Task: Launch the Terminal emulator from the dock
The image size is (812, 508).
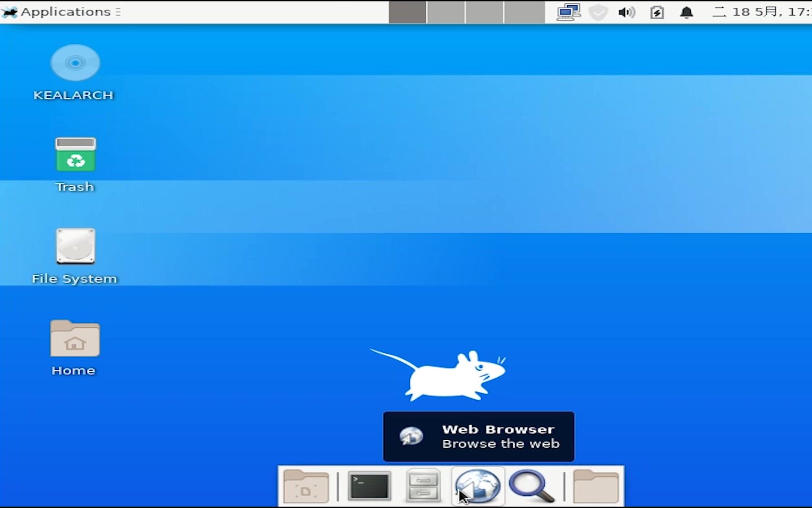Action: coord(369,486)
